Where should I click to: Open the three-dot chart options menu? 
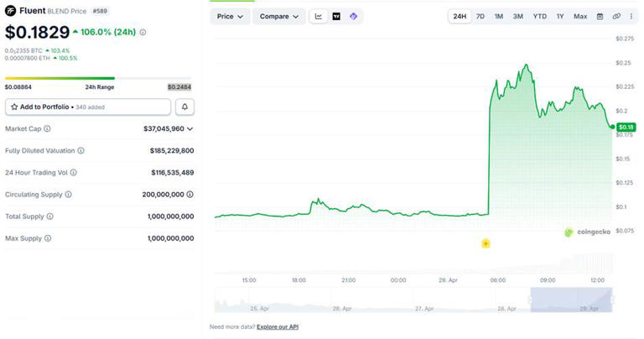tap(631, 16)
